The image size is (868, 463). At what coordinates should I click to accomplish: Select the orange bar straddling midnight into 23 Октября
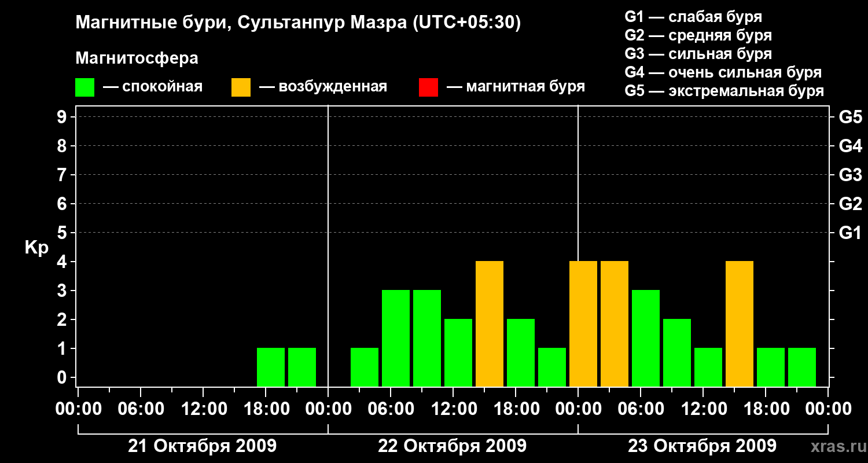point(583,324)
